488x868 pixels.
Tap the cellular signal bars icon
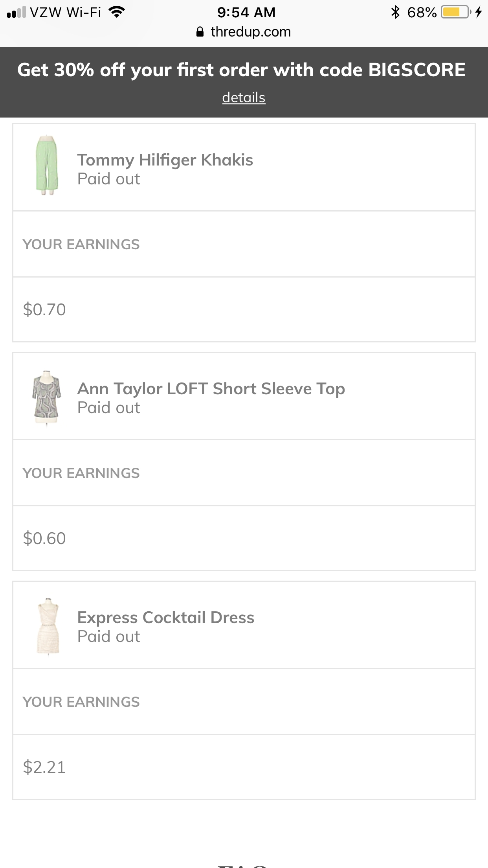pos(17,13)
